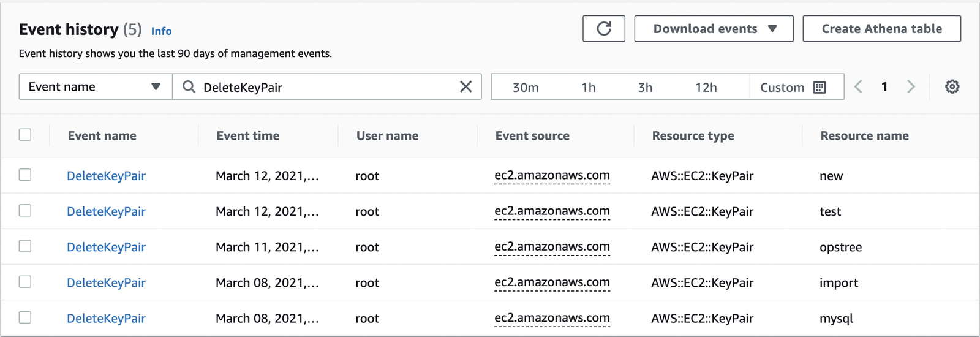Viewport: 980px width, 337px height.
Task: Open the Info link next to Event history
Action: coord(161,31)
